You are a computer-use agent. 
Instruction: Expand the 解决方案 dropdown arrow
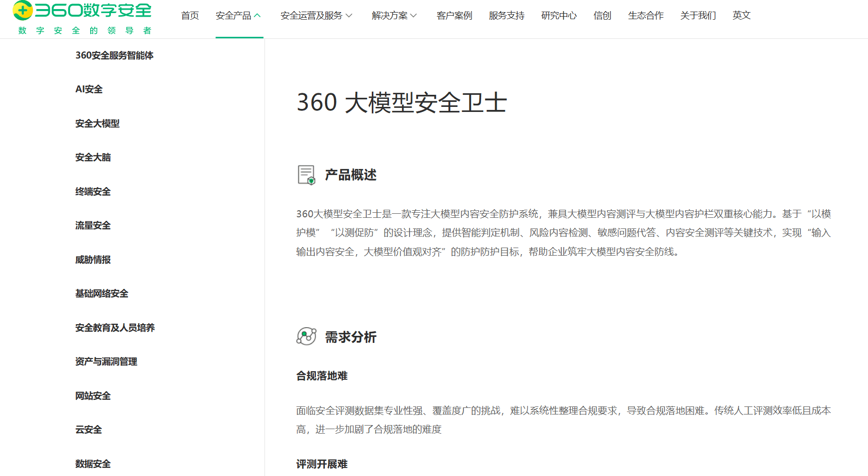click(414, 16)
